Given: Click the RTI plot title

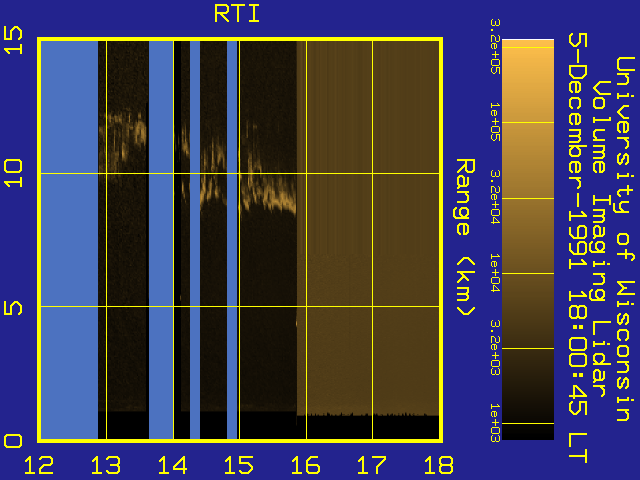Looking at the screenshot, I should pos(237,14).
